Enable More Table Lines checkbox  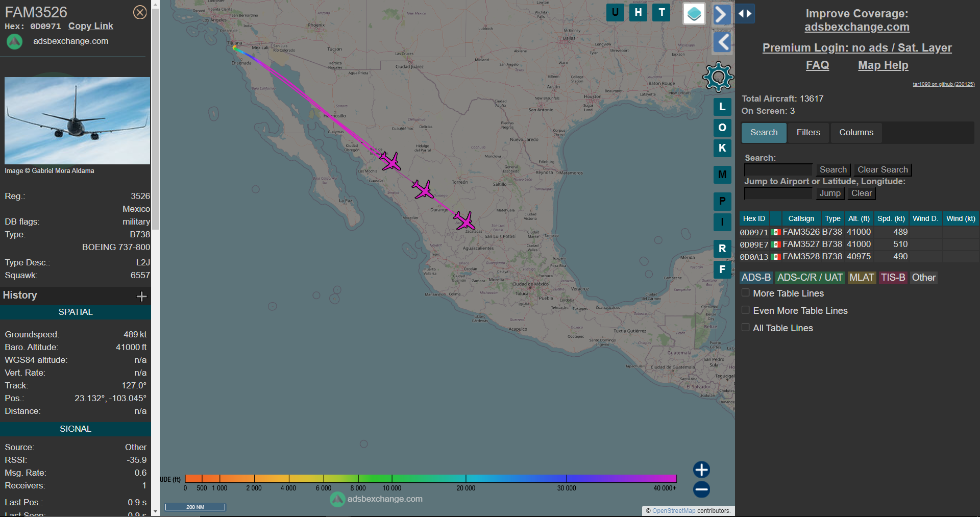746,293
